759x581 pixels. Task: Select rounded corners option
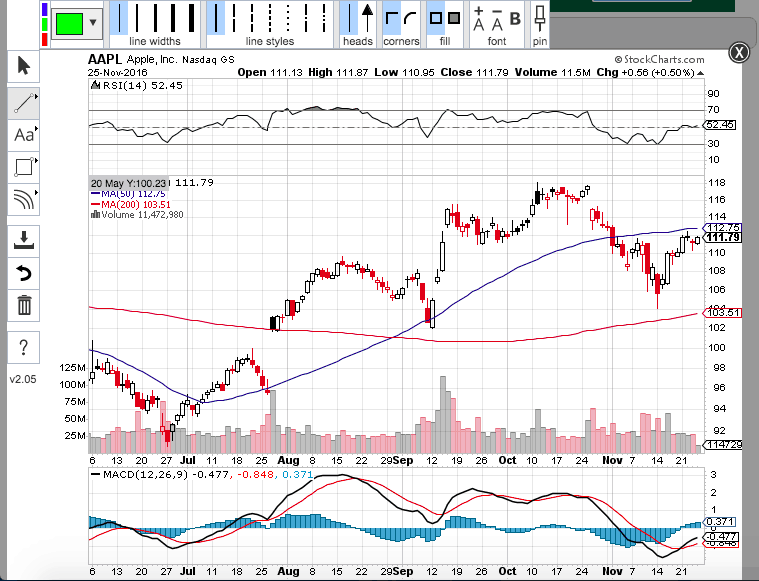[x=410, y=18]
